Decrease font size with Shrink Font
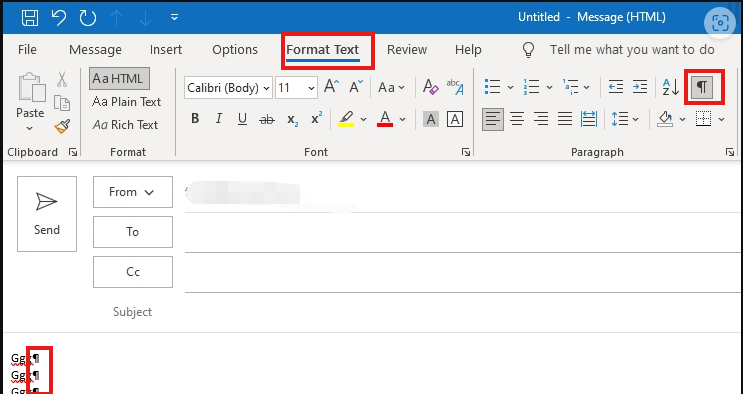 pyautogui.click(x=355, y=87)
